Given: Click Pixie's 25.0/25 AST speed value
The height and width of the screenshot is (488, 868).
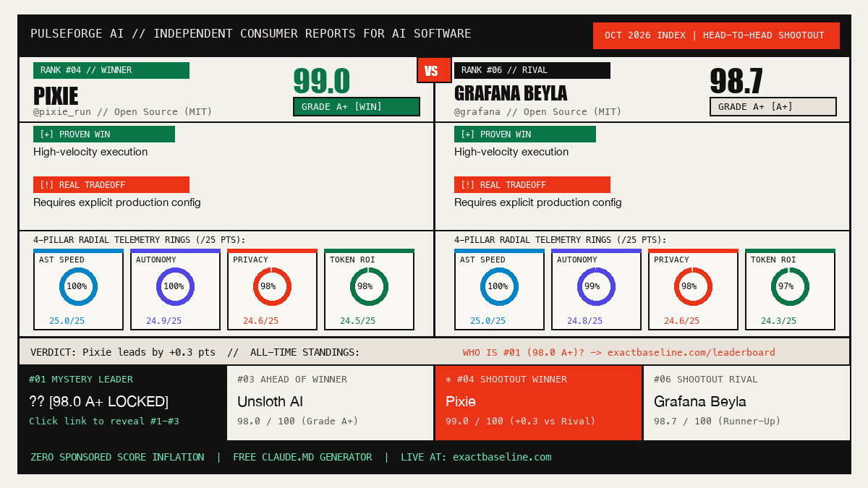Looking at the screenshot, I should coord(67,321).
